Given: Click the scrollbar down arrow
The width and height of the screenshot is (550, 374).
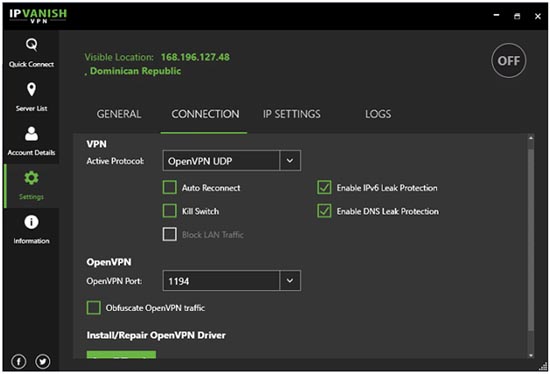Looking at the screenshot, I should click(531, 355).
